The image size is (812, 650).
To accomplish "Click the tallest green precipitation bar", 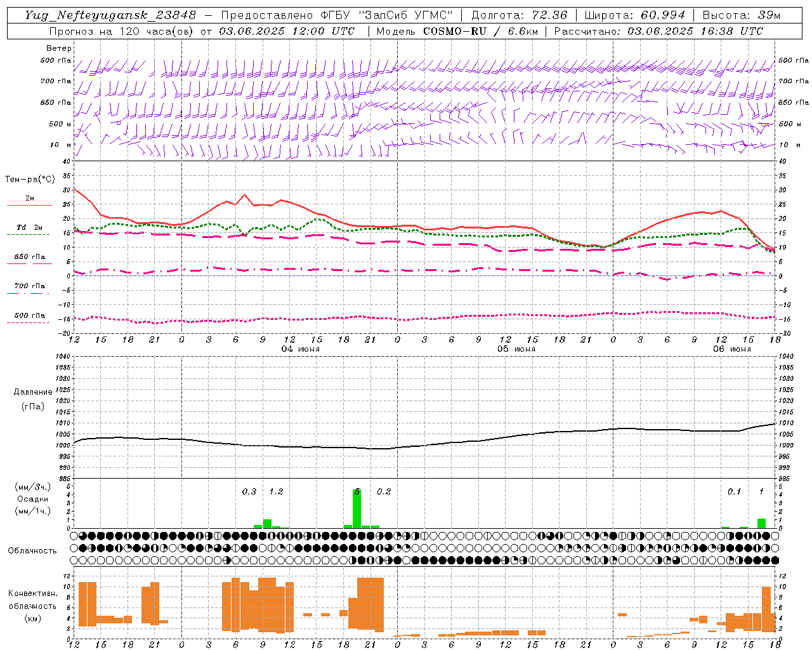I will point(357,508).
